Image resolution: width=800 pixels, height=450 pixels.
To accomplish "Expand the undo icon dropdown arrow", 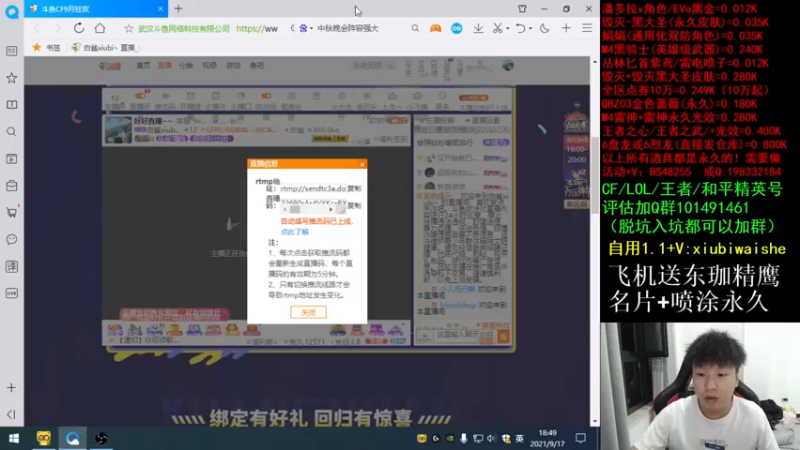I will point(530,29).
